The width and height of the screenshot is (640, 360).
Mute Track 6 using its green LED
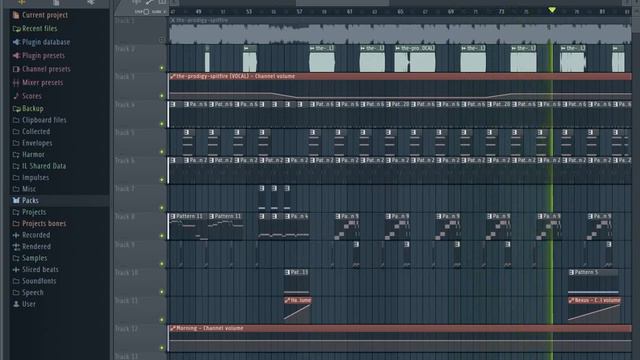coord(162,180)
